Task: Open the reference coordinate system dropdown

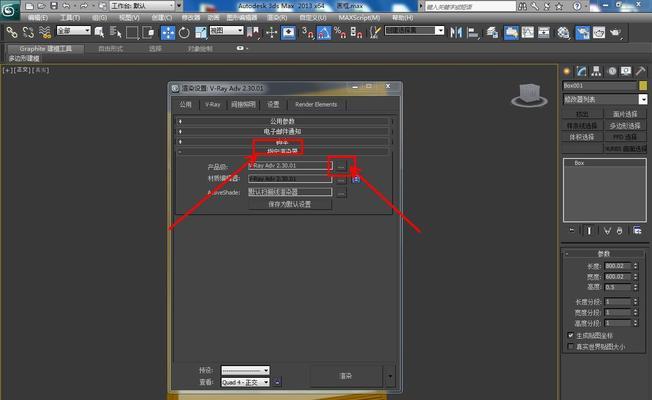Action: 226,30
